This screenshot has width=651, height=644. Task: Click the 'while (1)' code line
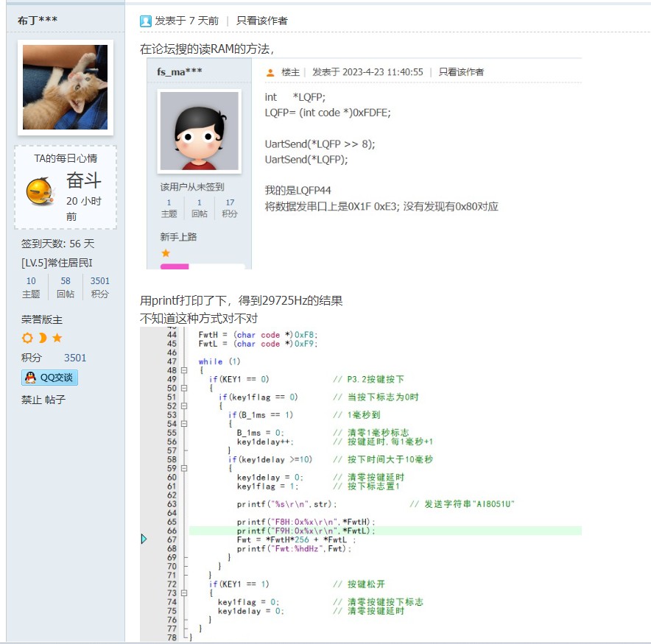tap(219, 361)
